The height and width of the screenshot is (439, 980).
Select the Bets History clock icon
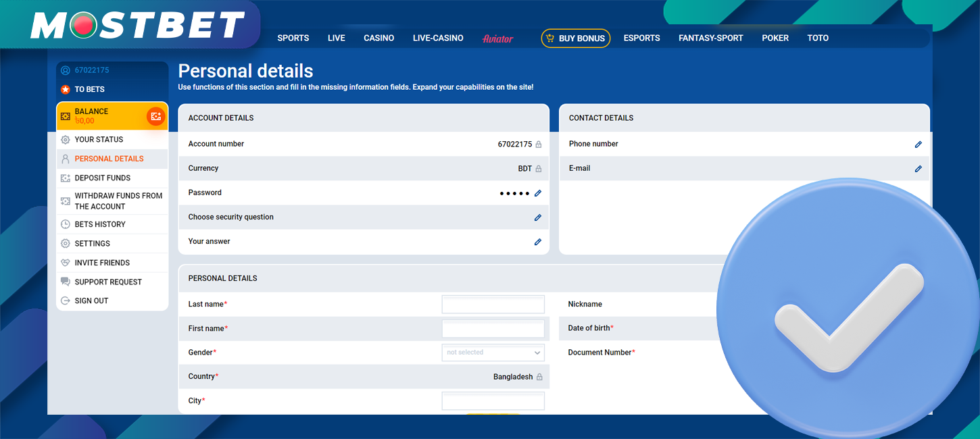pyautogui.click(x=64, y=224)
